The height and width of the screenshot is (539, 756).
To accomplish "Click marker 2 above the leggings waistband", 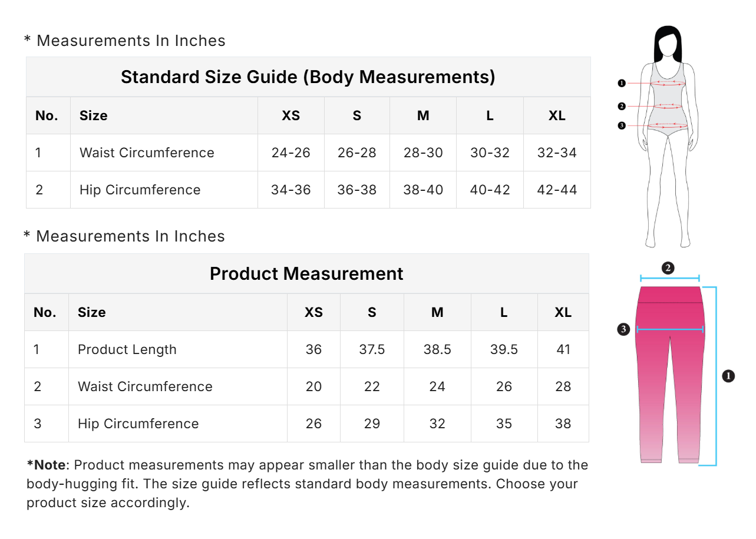I will click(x=668, y=268).
